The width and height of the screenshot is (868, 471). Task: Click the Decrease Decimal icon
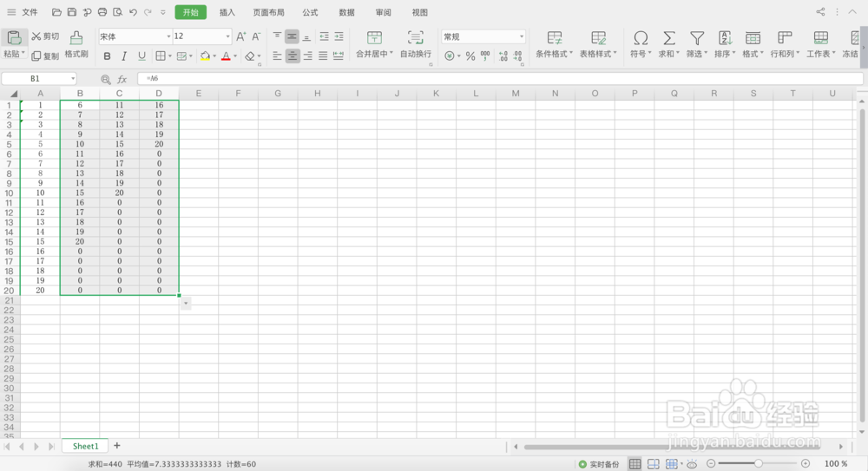(x=517, y=56)
